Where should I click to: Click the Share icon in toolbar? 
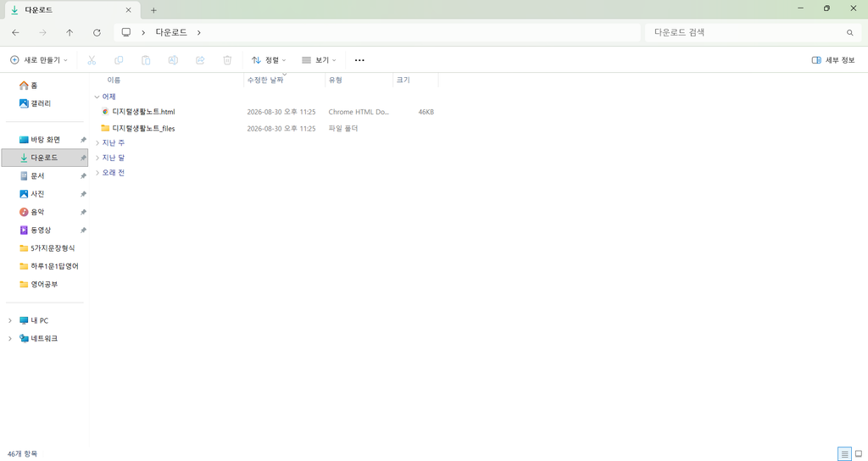tap(200, 60)
